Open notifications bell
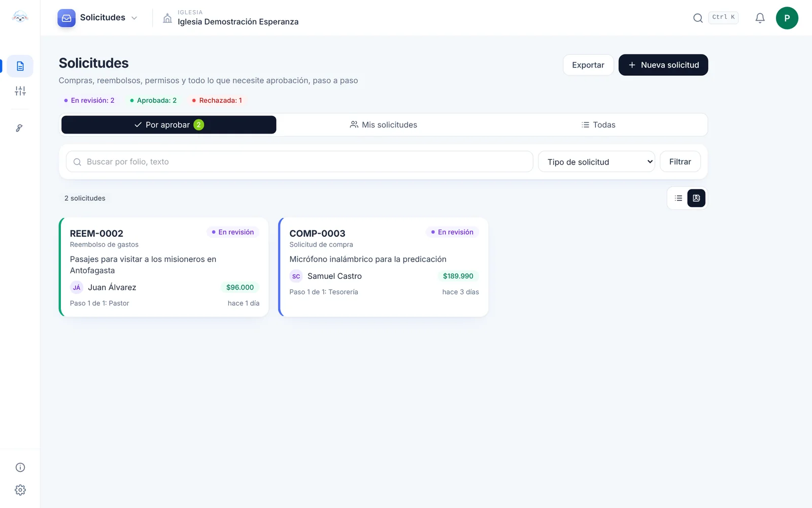This screenshot has width=812, height=508. [x=760, y=18]
